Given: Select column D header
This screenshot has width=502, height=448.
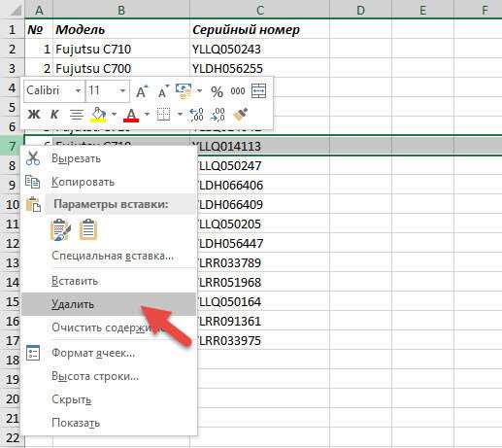Looking at the screenshot, I should click(x=360, y=10).
